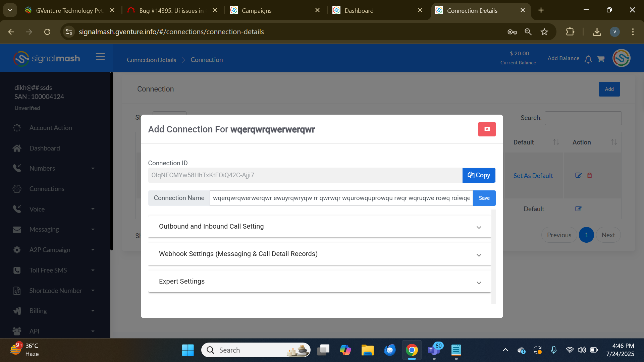Switch to the Campaigns browser tab
The width and height of the screenshot is (644, 362).
tap(257, 10)
